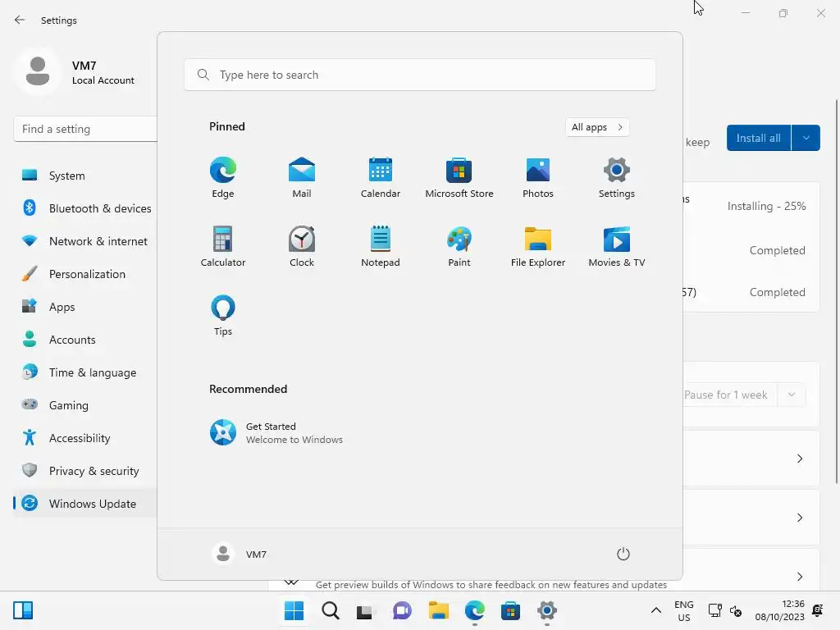Open the Pause for 1 week dropdown arrow
Viewport: 840px width, 630px height.
(792, 395)
